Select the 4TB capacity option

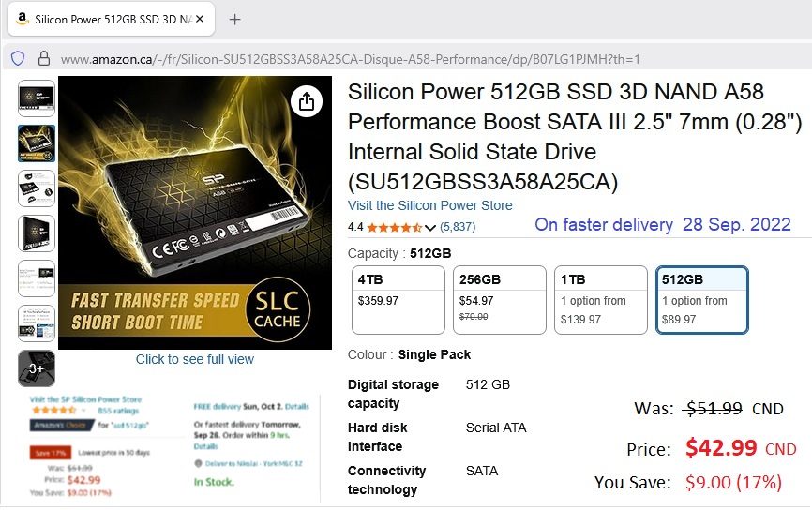[397, 300]
